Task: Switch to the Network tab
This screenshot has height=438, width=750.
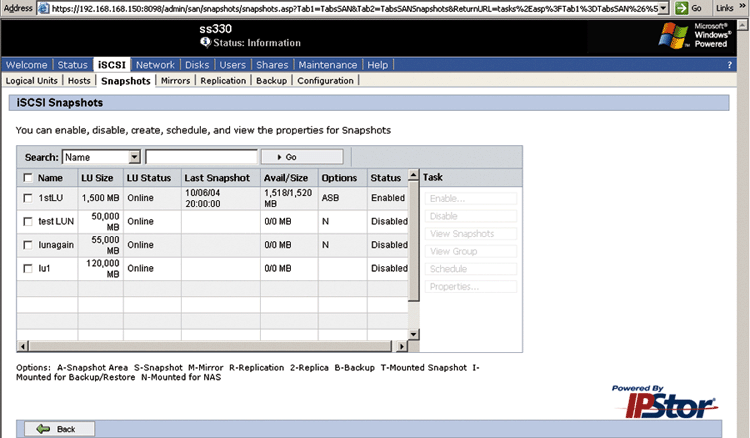Action: 155,65
